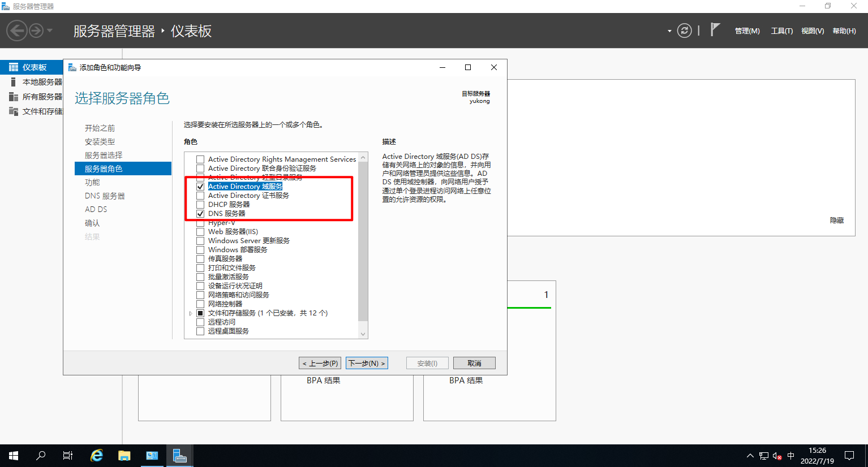Open File Explorer from taskbar
Image resolution: width=868 pixels, height=467 pixels.
pos(124,455)
